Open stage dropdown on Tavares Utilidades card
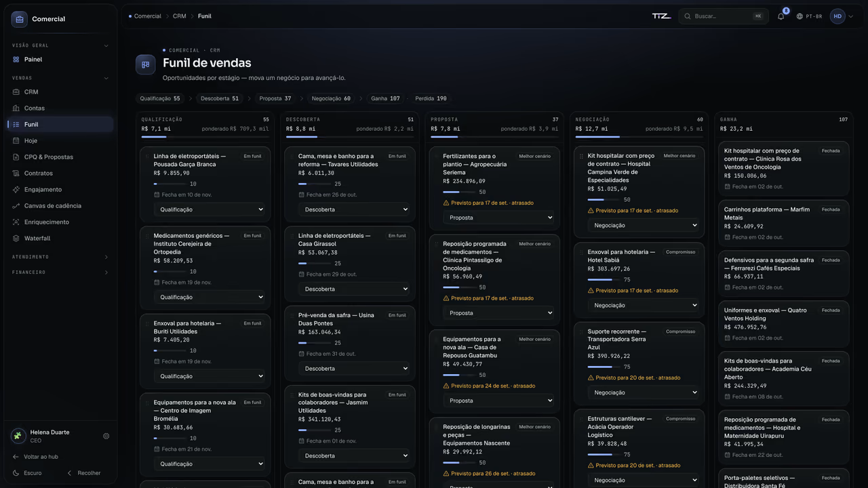 (x=354, y=209)
